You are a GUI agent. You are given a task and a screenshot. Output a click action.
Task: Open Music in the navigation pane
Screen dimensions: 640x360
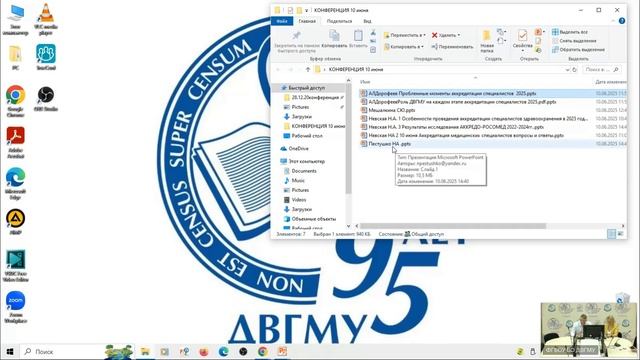298,180
